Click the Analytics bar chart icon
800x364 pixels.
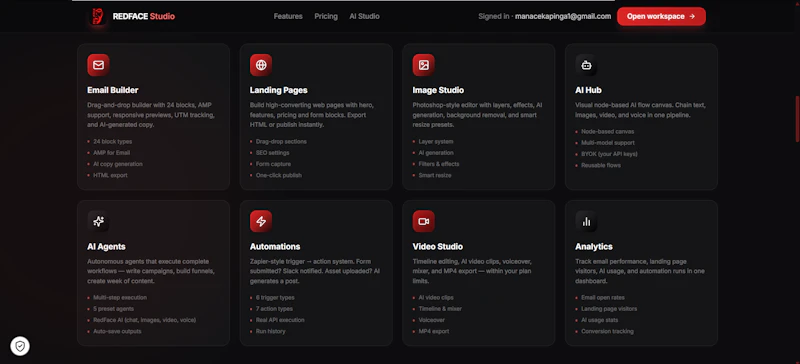pyautogui.click(x=586, y=221)
